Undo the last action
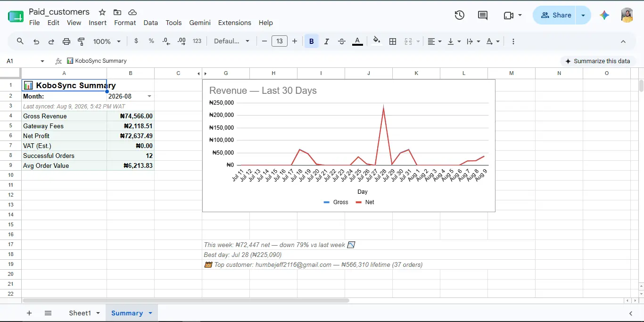Screen dimensions: 644x322 coord(36,41)
